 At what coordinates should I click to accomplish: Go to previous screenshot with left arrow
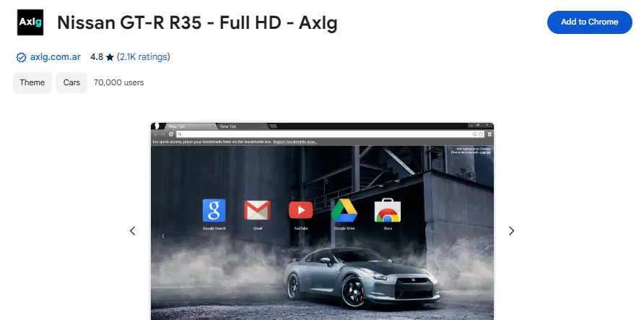(132, 231)
